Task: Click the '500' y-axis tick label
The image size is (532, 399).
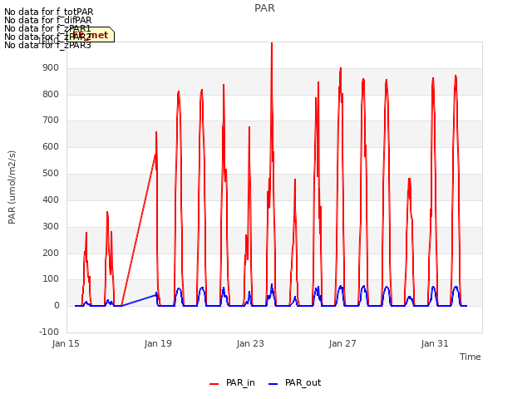Action: pyautogui.click(x=51, y=174)
